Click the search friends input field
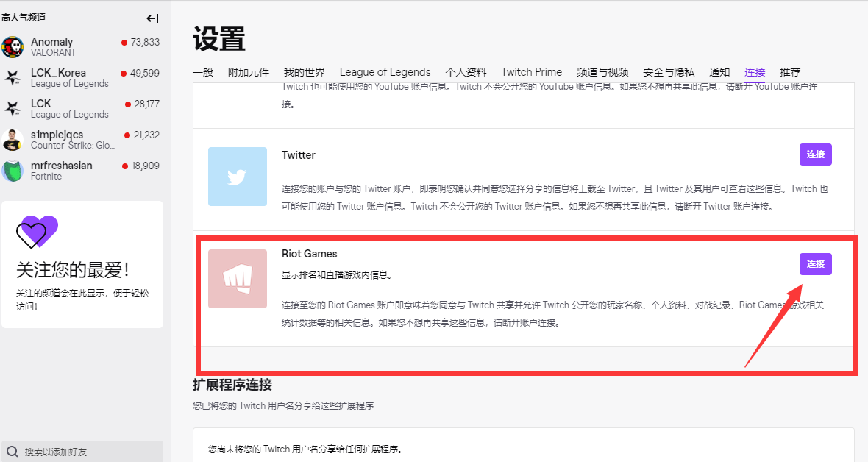This screenshot has width=868, height=462. 88,451
